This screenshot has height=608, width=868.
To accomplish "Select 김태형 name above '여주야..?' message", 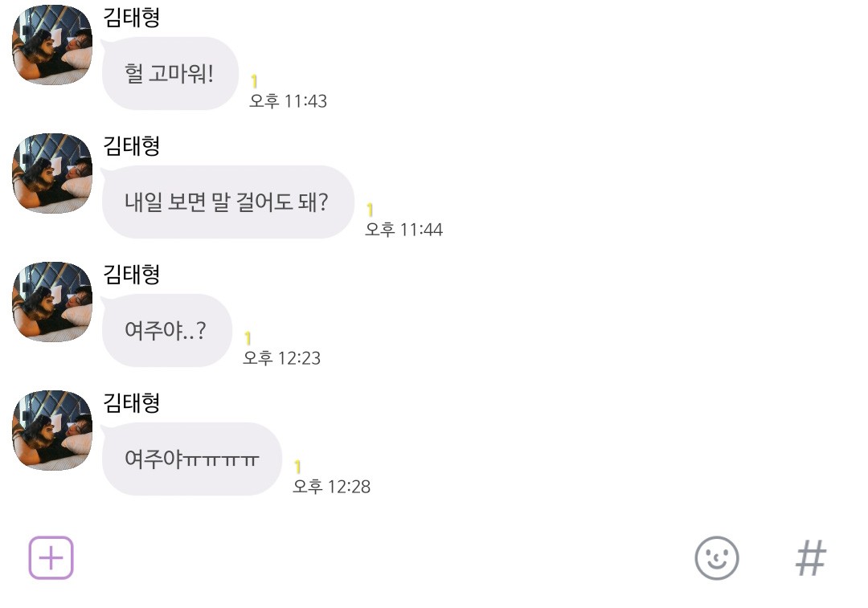I will coord(132,274).
